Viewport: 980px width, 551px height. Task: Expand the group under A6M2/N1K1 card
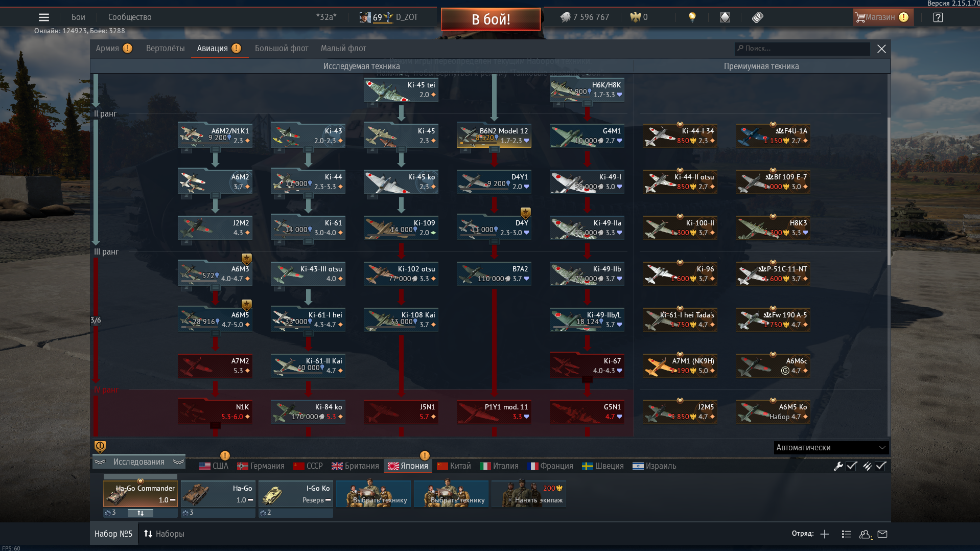tap(216, 150)
